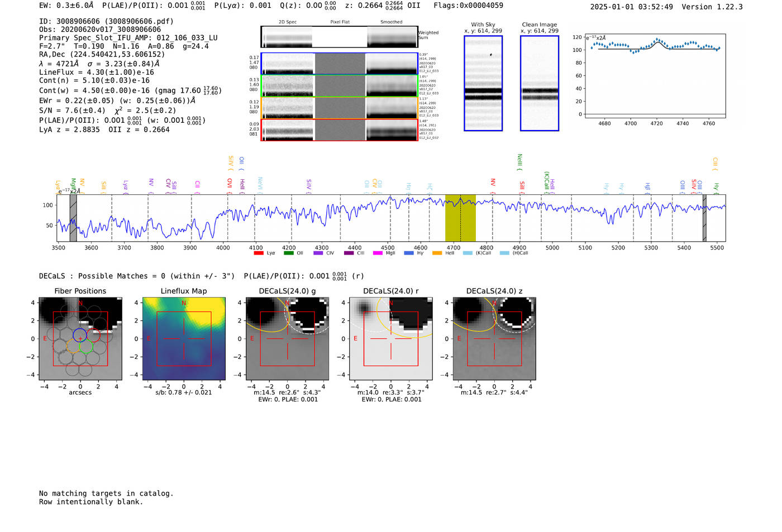This screenshot has width=782, height=532.
Task: Pick the orange HeII legend swatch
Action: 437,253
